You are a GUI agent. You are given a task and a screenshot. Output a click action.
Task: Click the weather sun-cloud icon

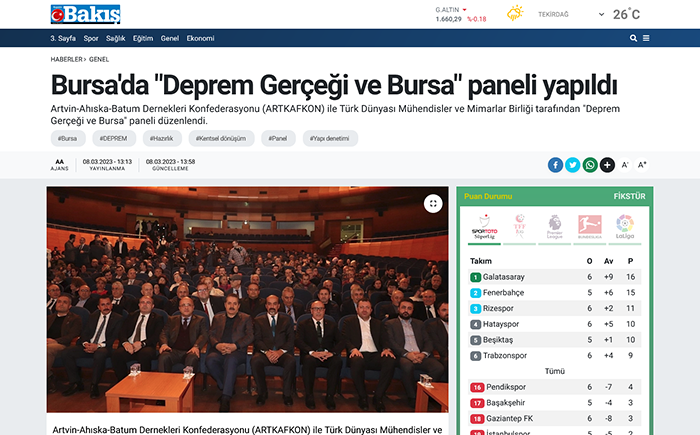pos(515,13)
